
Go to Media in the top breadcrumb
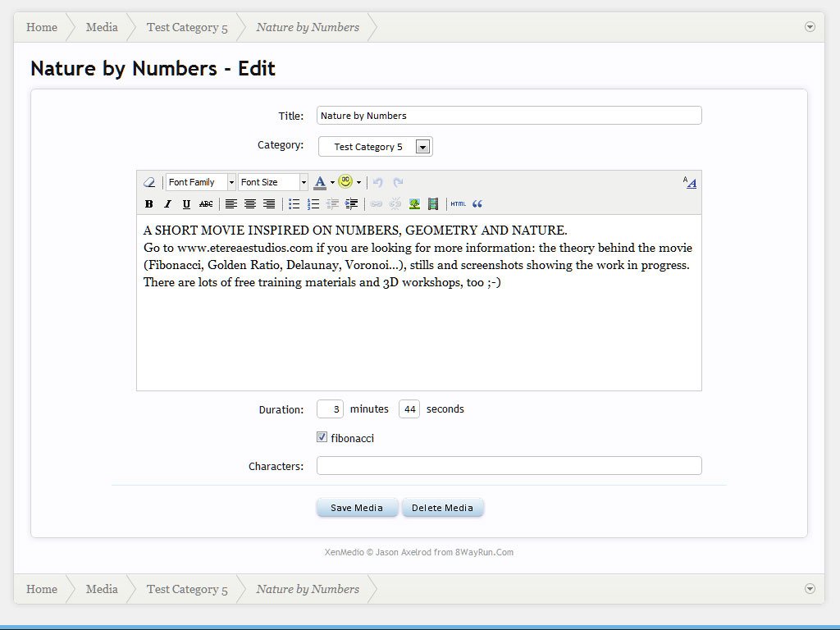click(x=102, y=27)
